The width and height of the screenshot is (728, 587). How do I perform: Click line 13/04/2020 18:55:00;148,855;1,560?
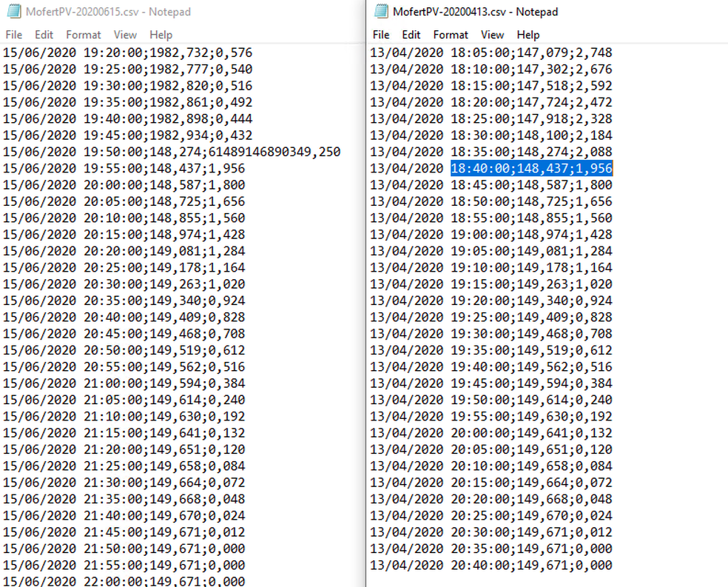point(491,218)
